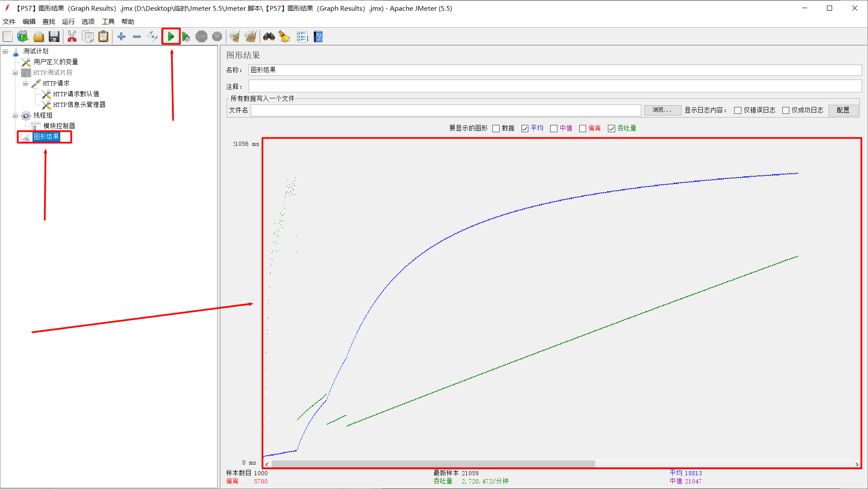Click the Cut scissors icon
This screenshot has height=489, width=868.
(72, 37)
